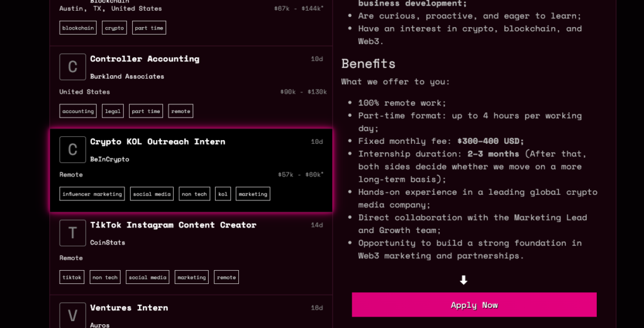
Task: Open the Ventures Intern job title
Action: (129, 307)
